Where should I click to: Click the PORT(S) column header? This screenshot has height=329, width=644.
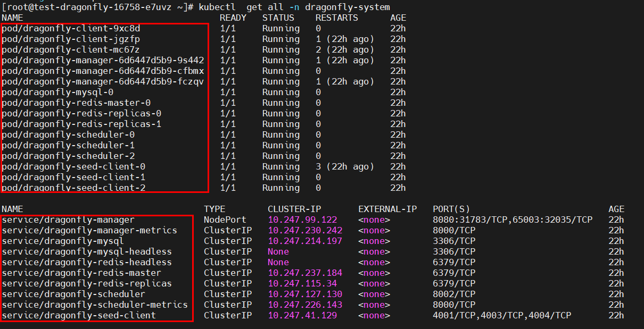coord(451,209)
